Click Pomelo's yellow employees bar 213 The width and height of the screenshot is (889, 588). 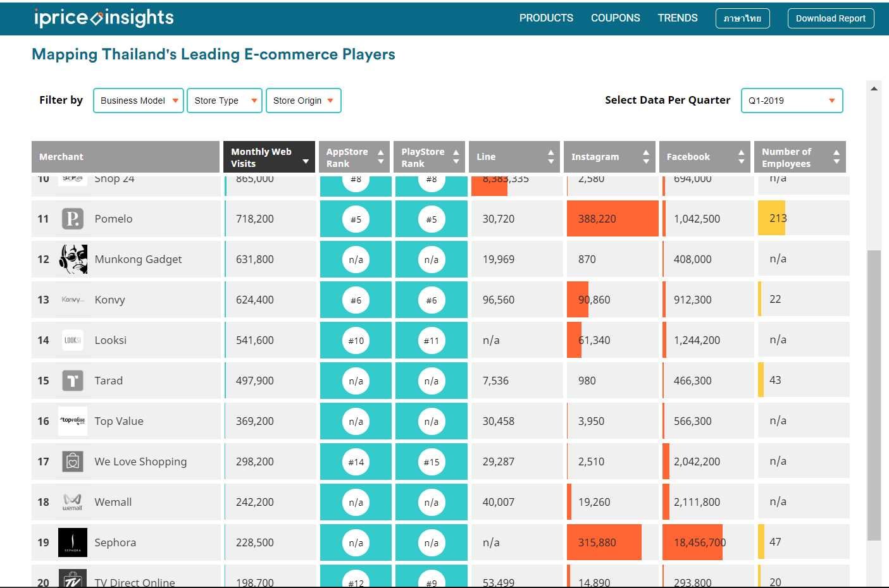click(x=771, y=218)
